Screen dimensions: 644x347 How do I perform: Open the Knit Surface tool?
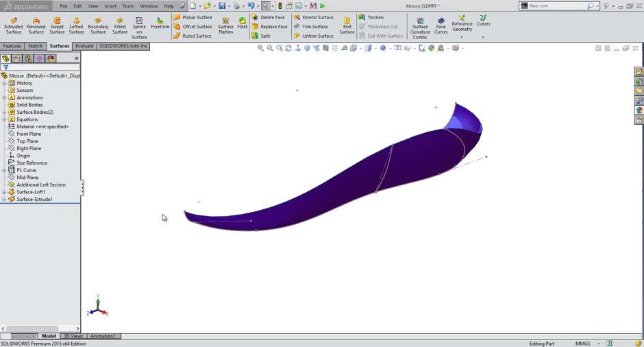click(x=347, y=25)
